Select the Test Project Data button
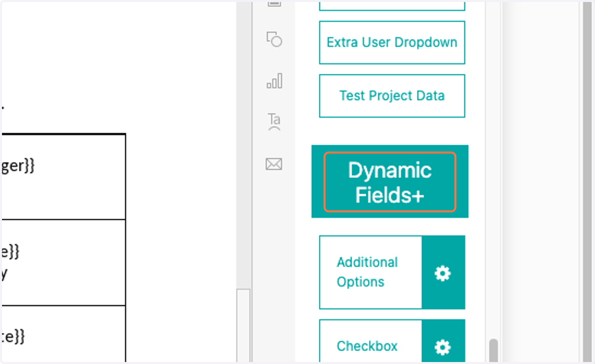The width and height of the screenshot is (595, 364). (392, 96)
